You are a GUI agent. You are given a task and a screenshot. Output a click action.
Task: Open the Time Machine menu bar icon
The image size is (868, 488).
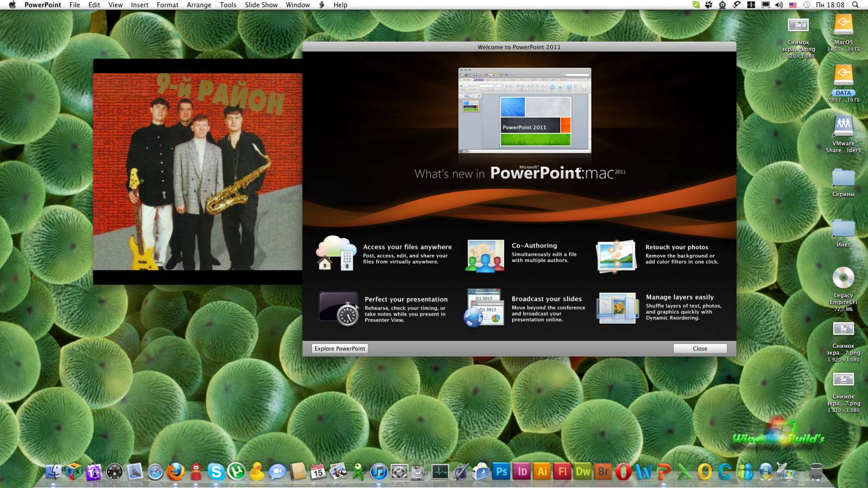[807, 5]
